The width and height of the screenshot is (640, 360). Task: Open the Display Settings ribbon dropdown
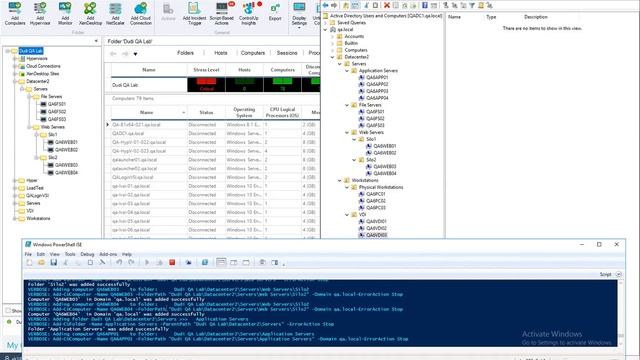(299, 14)
